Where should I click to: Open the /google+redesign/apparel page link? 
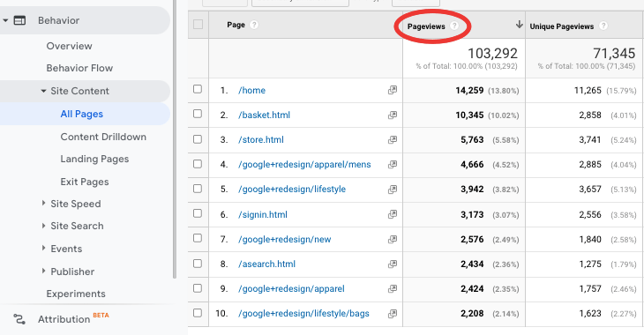click(x=291, y=288)
